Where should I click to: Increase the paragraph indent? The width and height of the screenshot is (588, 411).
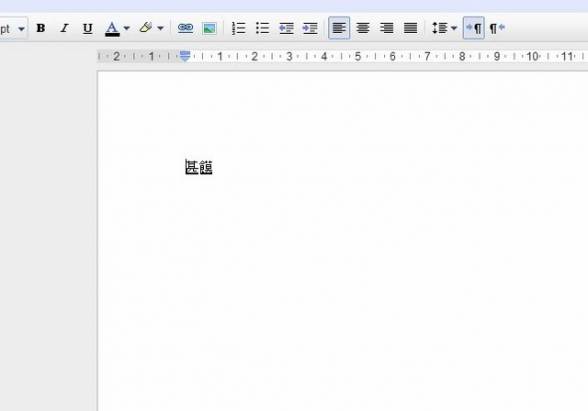(x=310, y=28)
